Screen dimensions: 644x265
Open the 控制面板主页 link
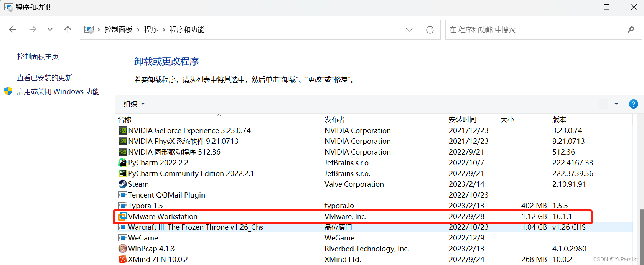[38, 56]
